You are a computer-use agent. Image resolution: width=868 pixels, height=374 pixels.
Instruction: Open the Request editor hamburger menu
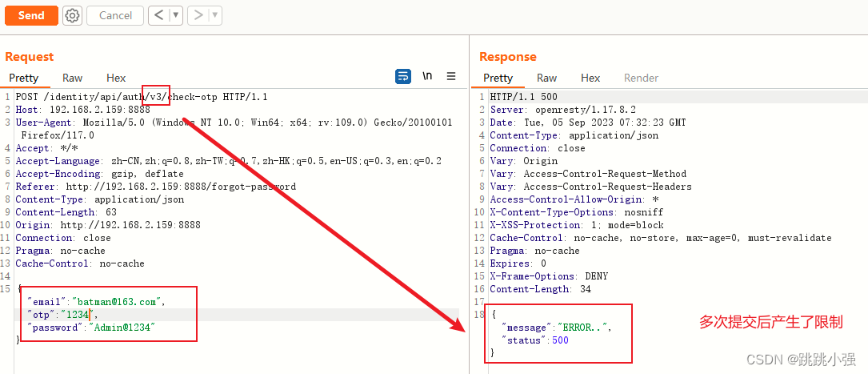[451, 76]
